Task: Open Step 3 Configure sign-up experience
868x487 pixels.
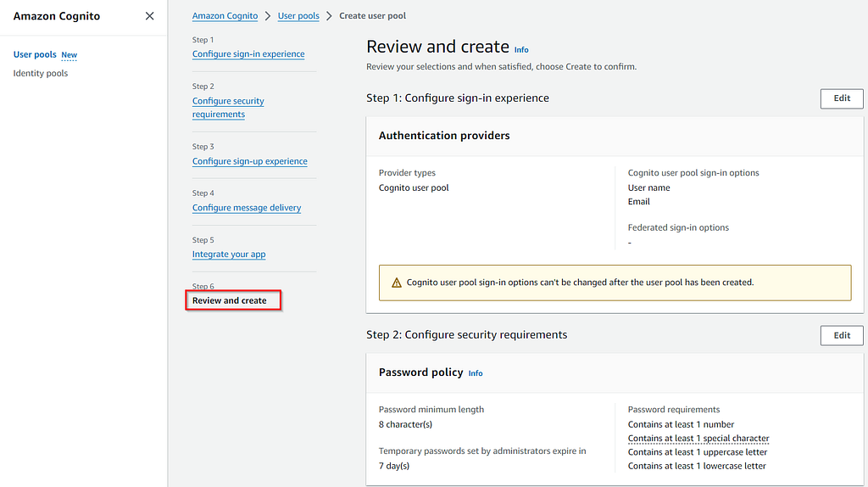Action: click(250, 161)
